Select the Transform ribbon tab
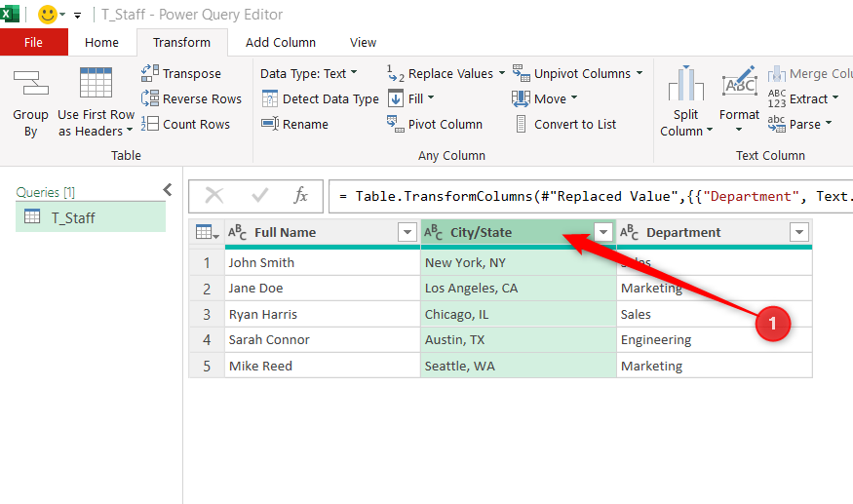 click(x=181, y=43)
